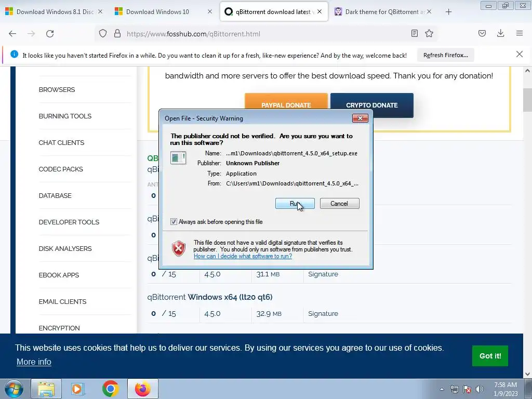Open Windows Explorer from taskbar

(46, 389)
